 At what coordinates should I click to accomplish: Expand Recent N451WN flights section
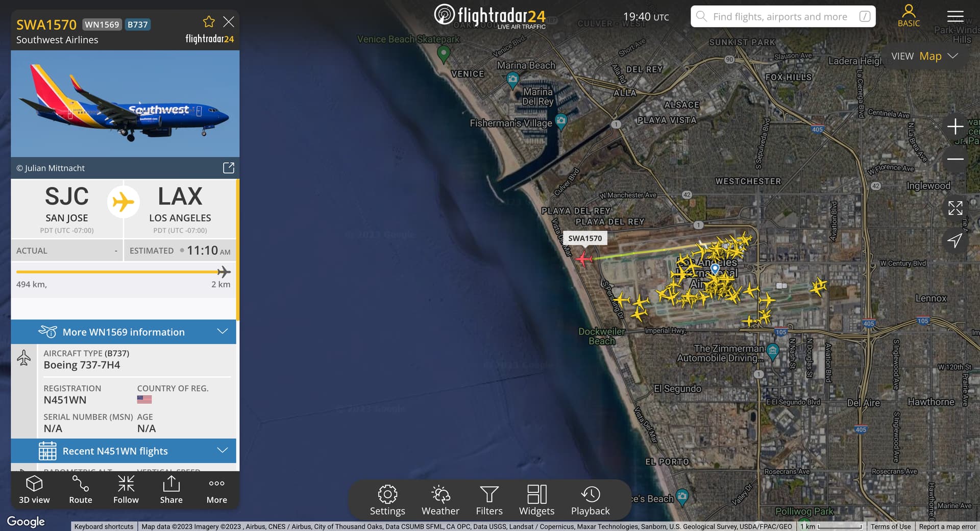pyautogui.click(x=124, y=451)
